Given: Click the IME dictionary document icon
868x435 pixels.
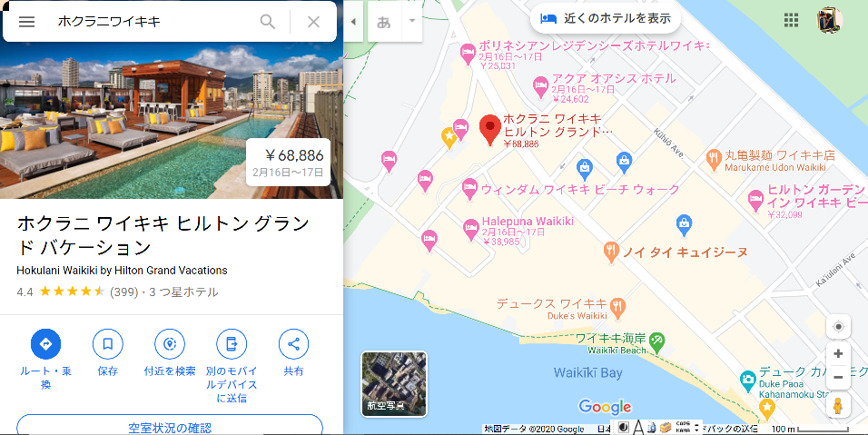Looking at the screenshot, I should [x=652, y=428].
